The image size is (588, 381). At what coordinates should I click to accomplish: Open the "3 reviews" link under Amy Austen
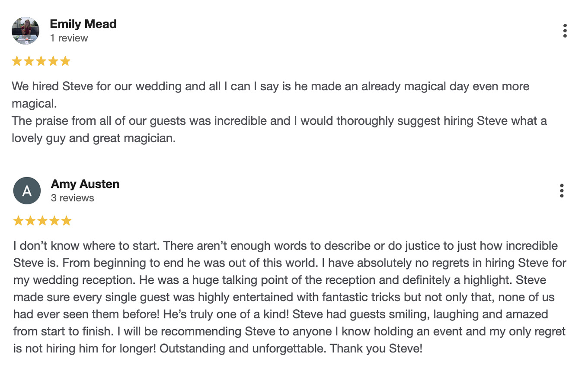tap(73, 198)
